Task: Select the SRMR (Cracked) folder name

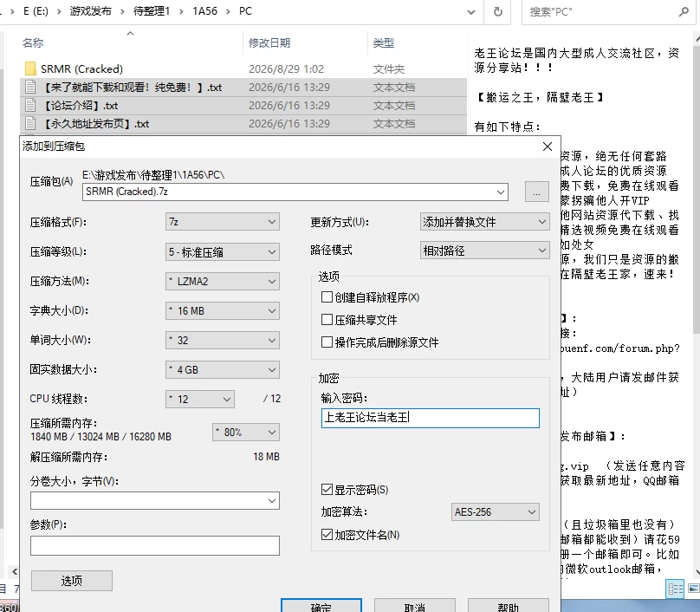Action: point(81,68)
